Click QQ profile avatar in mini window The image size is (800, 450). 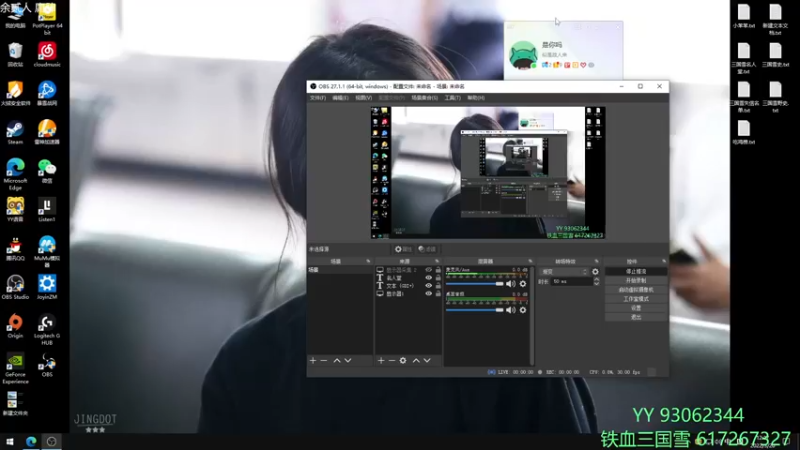click(523, 55)
